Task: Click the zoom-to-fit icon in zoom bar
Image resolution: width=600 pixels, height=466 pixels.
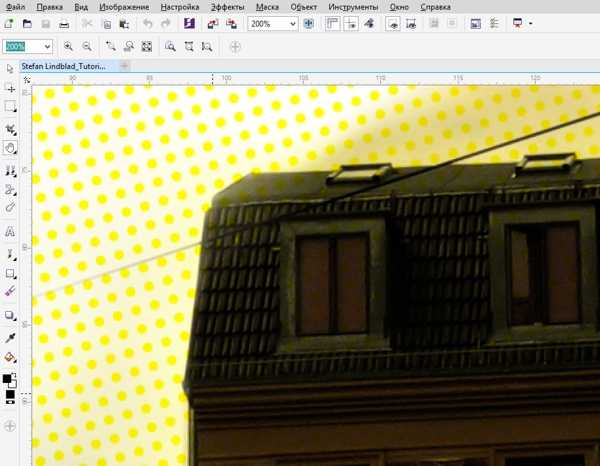Action: (147, 47)
